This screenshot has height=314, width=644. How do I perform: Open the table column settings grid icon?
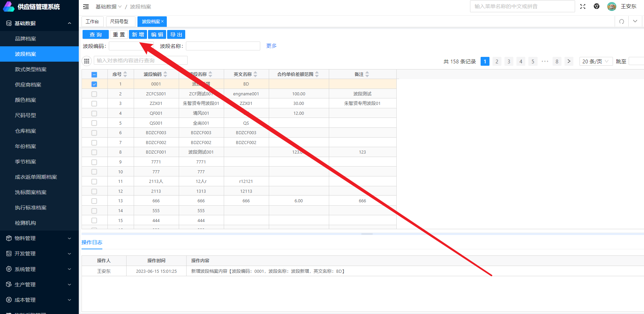click(87, 61)
